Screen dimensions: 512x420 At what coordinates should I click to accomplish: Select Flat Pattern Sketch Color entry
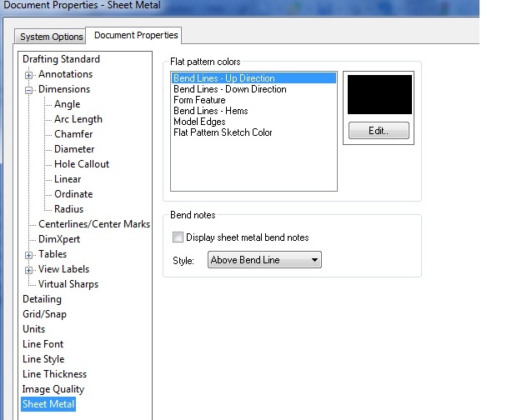click(253, 132)
